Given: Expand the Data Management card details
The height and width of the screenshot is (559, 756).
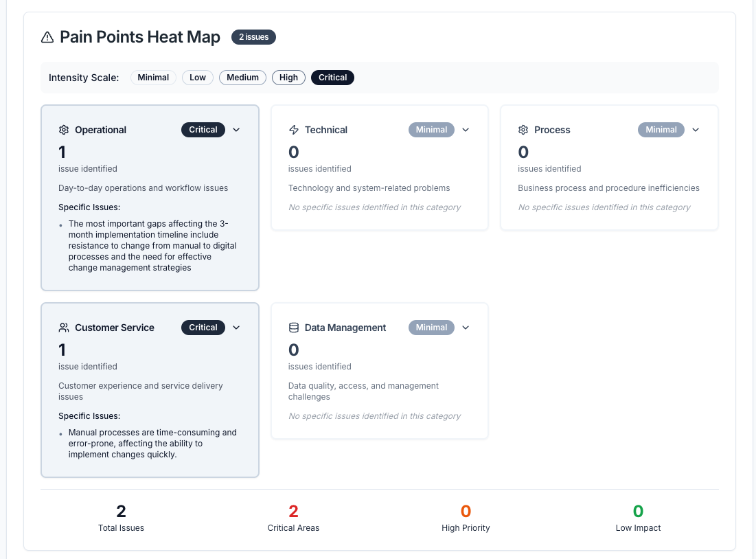Looking at the screenshot, I should pos(466,328).
